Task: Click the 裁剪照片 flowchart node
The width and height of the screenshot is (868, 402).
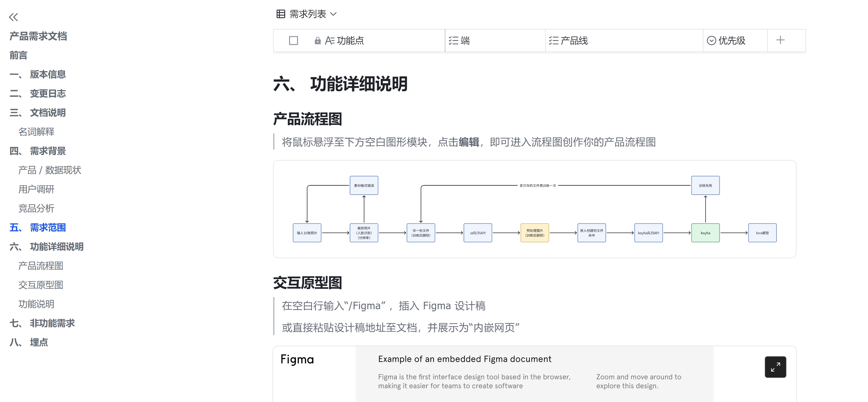Action: (364, 233)
